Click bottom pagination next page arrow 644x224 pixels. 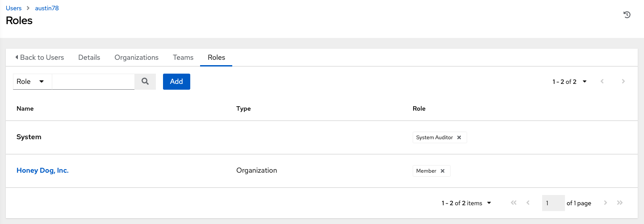(606, 203)
